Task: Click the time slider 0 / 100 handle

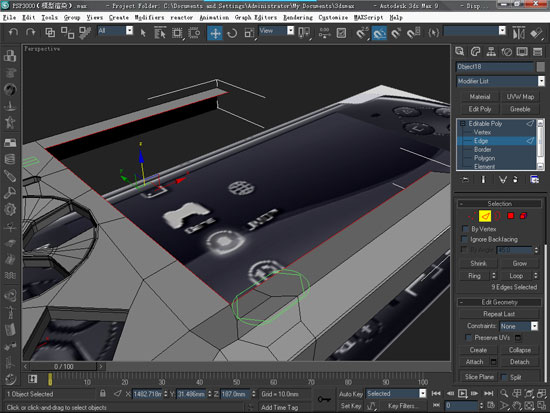Action: pyautogui.click(x=63, y=367)
